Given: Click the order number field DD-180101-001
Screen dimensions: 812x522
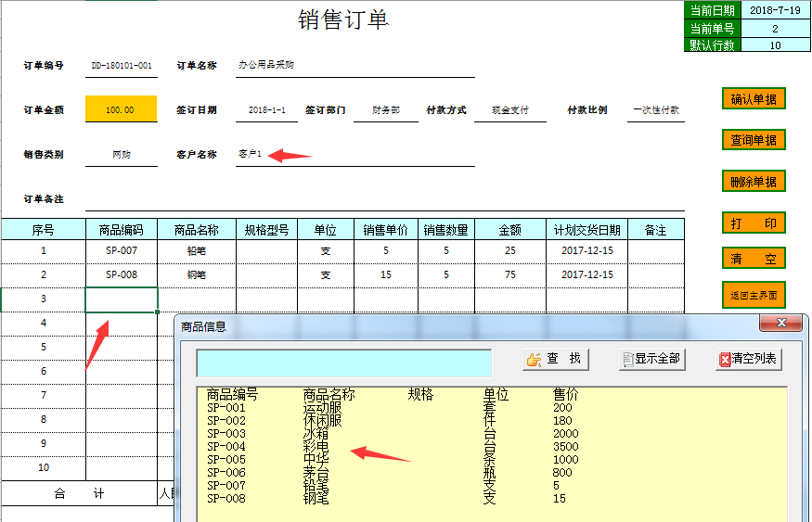Looking at the screenshot, I should click(122, 66).
